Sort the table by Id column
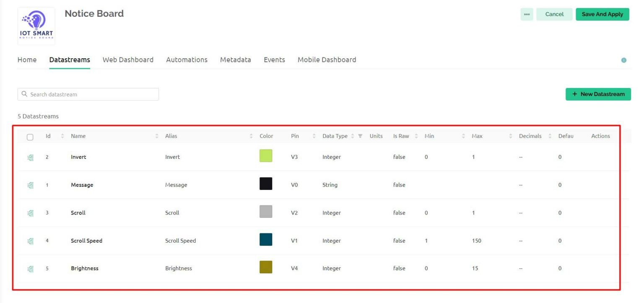Screen dimensions: 644x303 coord(62,136)
